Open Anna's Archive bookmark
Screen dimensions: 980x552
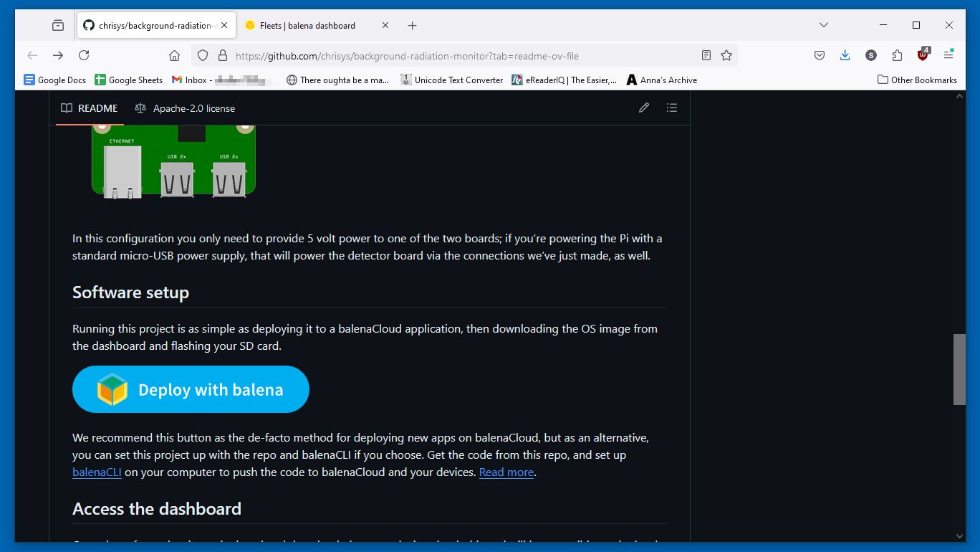click(x=662, y=80)
